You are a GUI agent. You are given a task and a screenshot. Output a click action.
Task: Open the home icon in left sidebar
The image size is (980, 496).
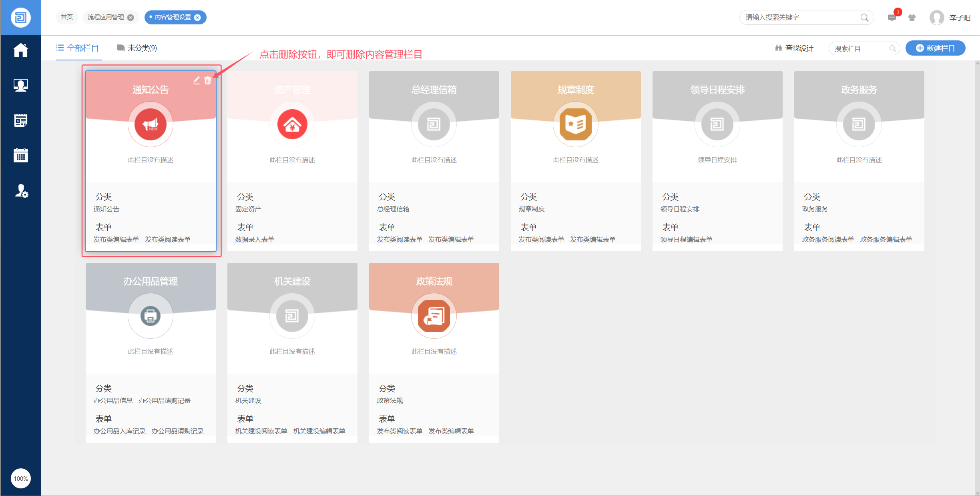(20, 50)
